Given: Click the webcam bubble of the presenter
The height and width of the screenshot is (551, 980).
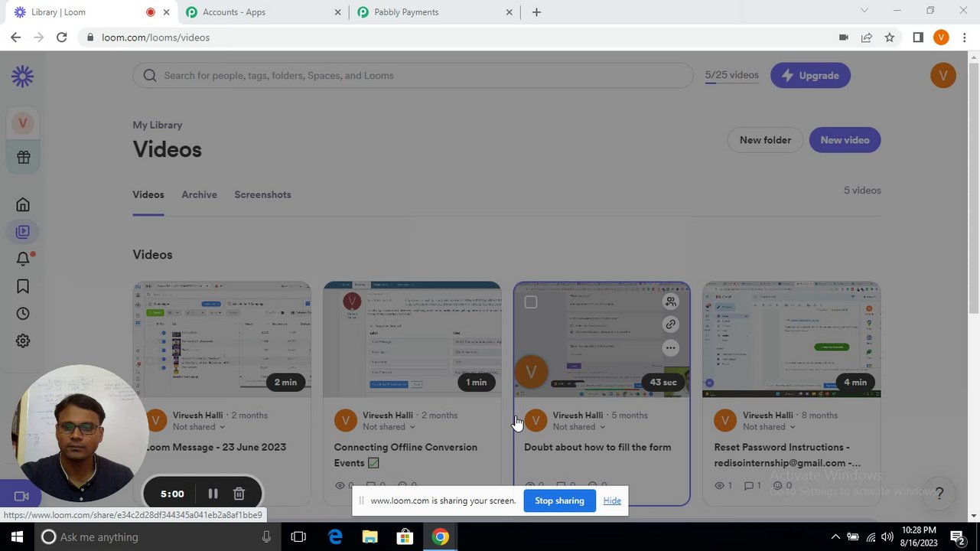Looking at the screenshot, I should click(x=79, y=433).
